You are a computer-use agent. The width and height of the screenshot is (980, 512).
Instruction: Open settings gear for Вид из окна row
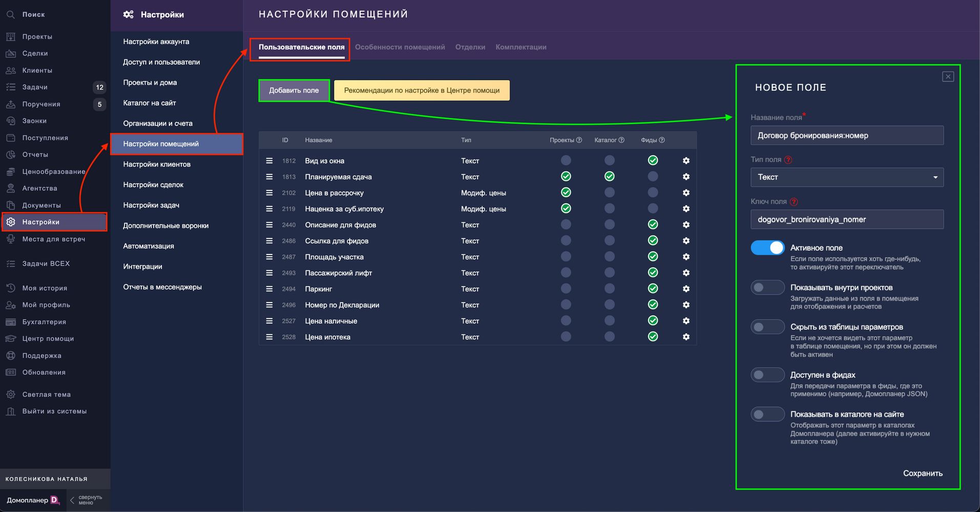tap(686, 161)
